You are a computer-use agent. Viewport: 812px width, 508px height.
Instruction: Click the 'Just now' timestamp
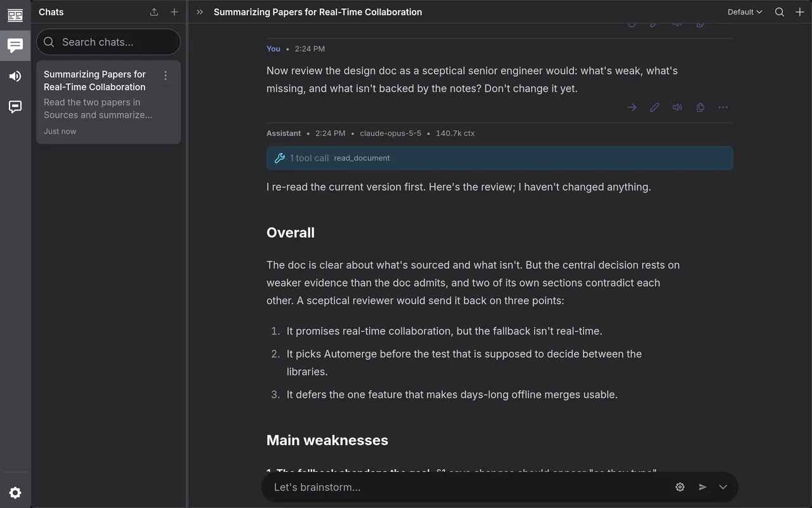(x=60, y=131)
